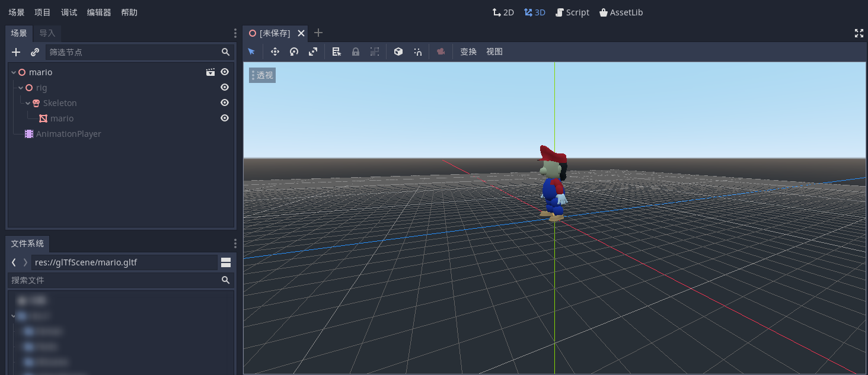This screenshot has height=375, width=868.
Task: Toggle the snap mode icon
Action: [x=417, y=52]
